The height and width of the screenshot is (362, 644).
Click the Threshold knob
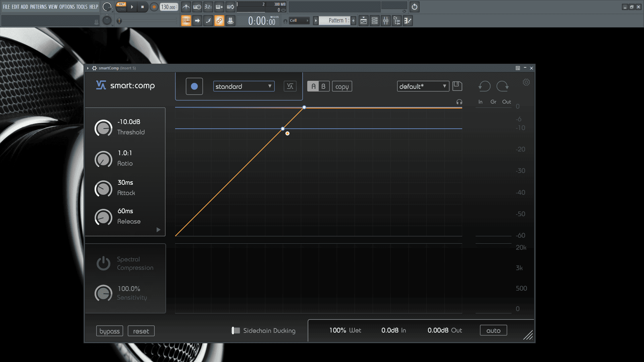(103, 128)
